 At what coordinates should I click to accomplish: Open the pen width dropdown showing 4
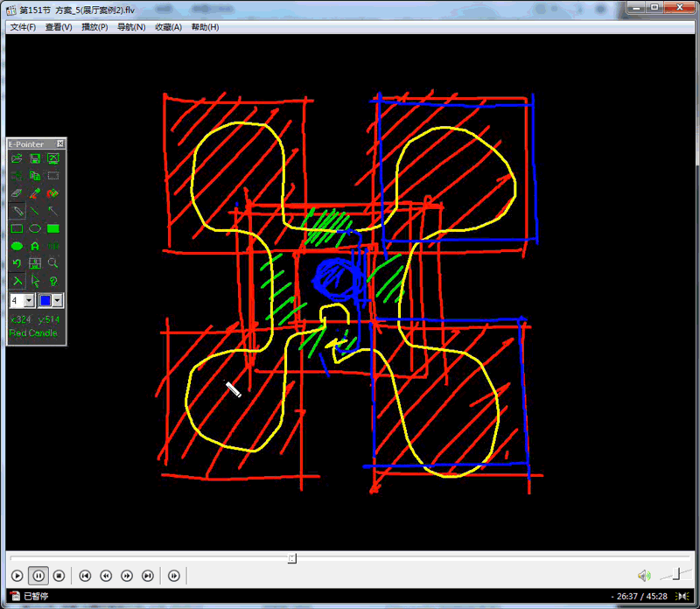point(30,300)
